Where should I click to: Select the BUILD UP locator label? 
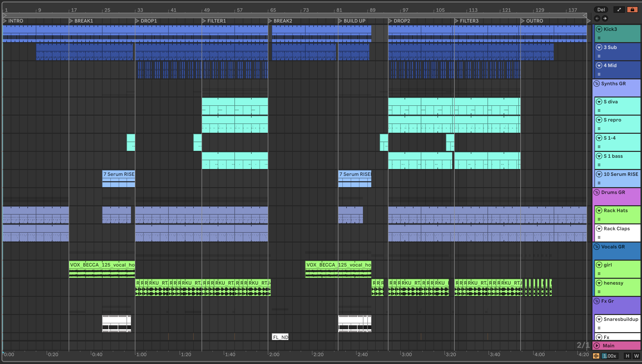click(x=354, y=21)
